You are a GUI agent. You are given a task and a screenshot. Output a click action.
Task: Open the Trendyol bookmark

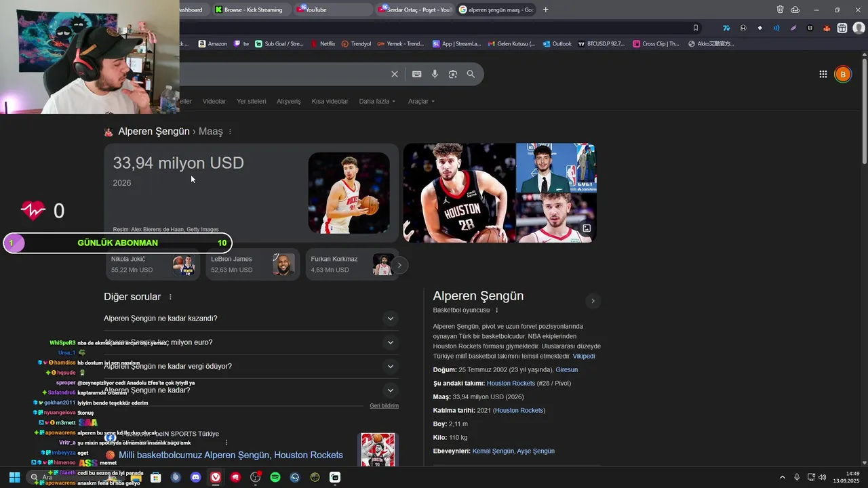pos(356,43)
